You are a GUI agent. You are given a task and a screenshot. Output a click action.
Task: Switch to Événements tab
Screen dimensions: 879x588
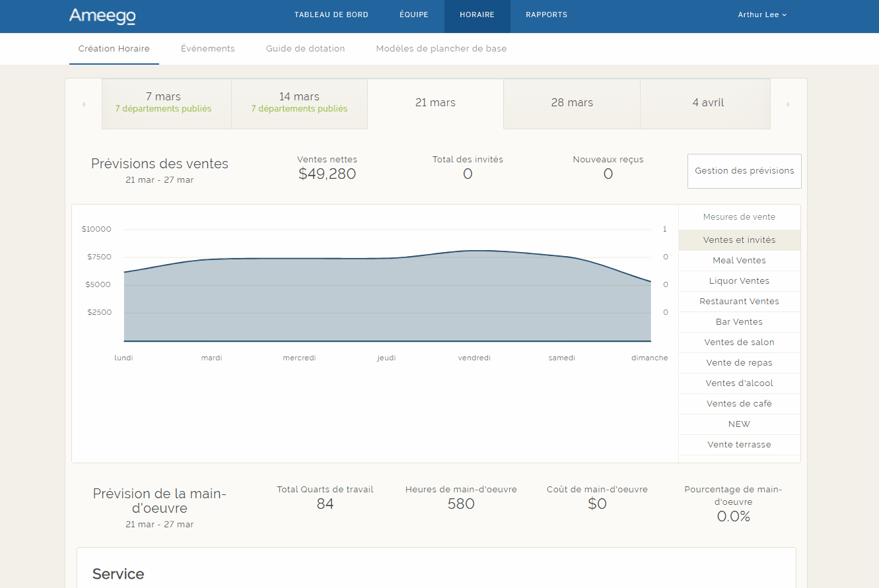pos(208,49)
